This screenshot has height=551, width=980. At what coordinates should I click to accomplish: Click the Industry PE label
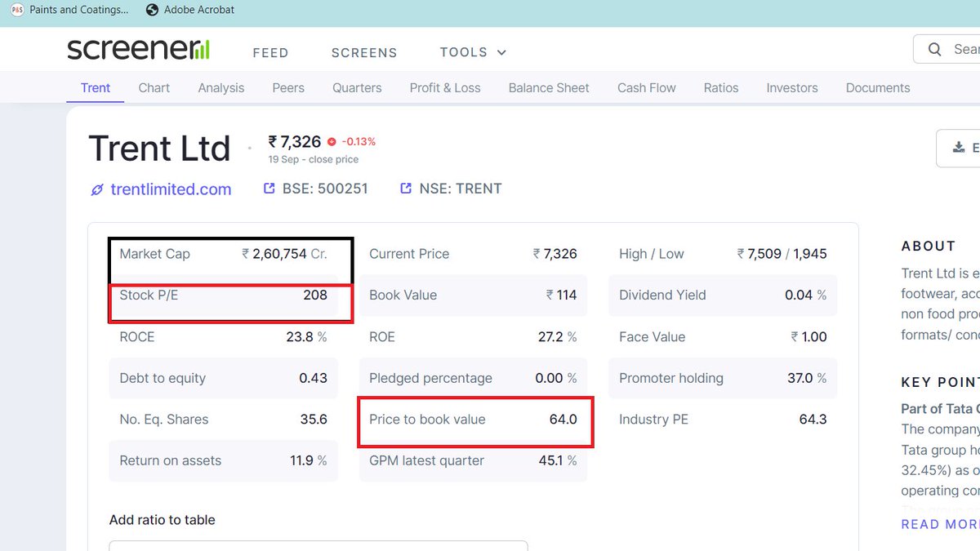653,420
